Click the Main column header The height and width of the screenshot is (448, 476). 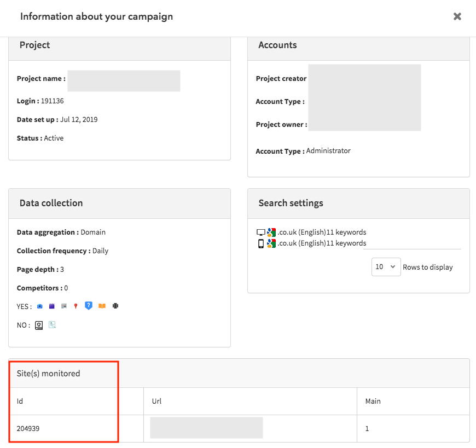tap(373, 402)
